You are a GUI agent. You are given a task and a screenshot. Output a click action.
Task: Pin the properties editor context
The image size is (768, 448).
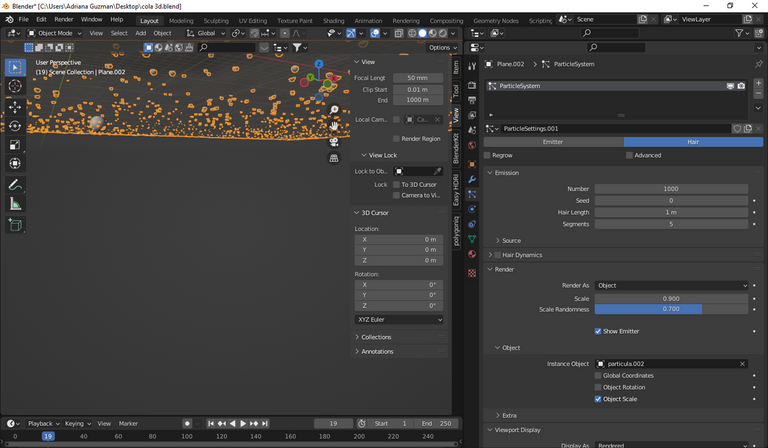[759, 64]
